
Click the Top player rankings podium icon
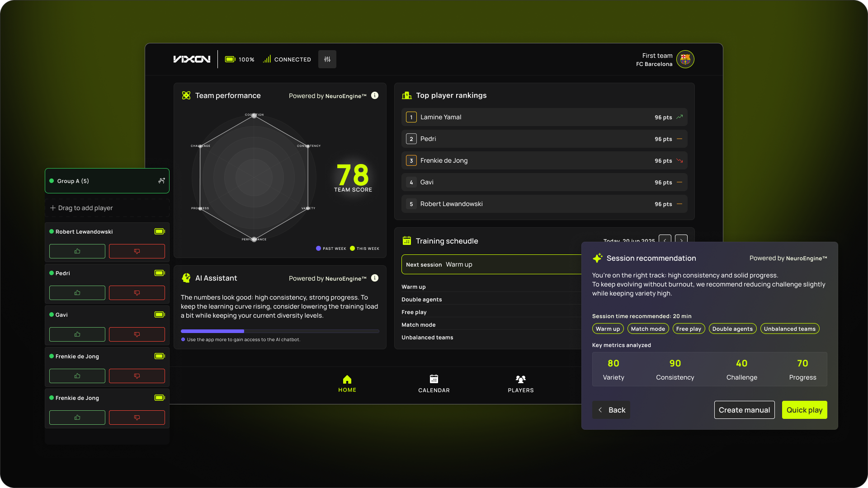(x=406, y=95)
